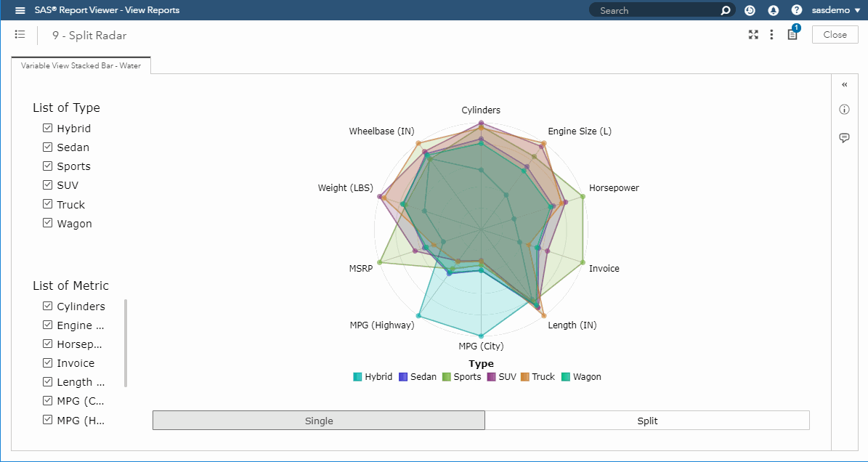Select Single view mode button

[x=318, y=420]
